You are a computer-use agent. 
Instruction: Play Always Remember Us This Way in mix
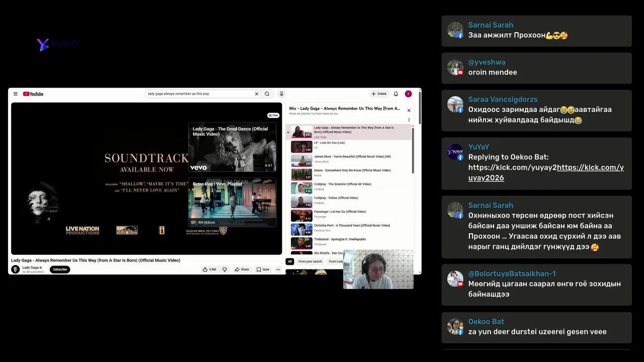click(349, 132)
